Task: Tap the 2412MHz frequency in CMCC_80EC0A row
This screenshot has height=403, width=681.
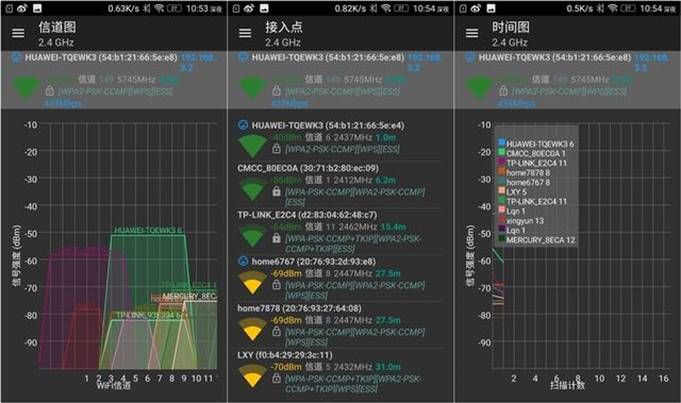Action: pos(353,180)
